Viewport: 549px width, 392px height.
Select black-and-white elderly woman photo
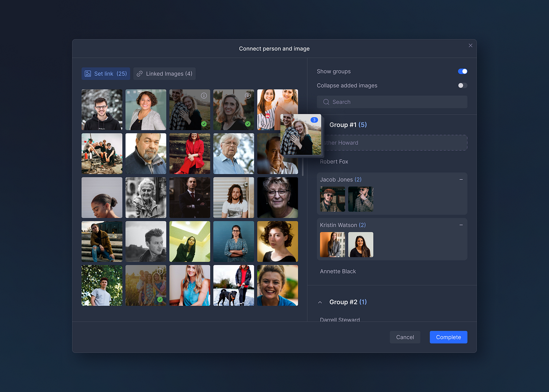point(146,198)
